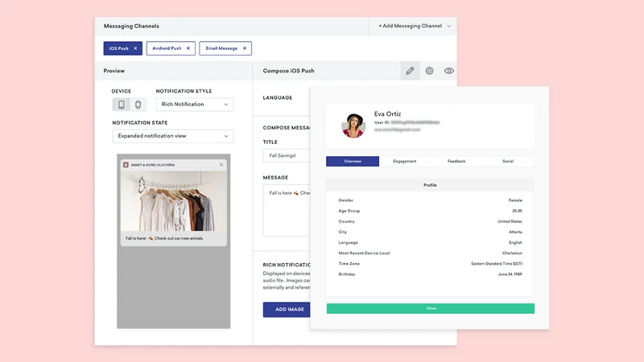
Task: Click the NOTIFICATION STYLE label
Action: (x=184, y=91)
